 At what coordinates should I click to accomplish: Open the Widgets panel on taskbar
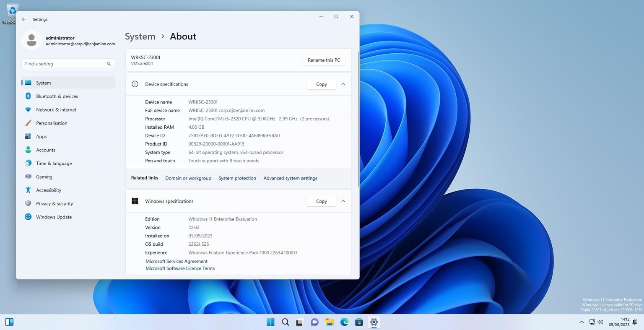[x=9, y=322]
